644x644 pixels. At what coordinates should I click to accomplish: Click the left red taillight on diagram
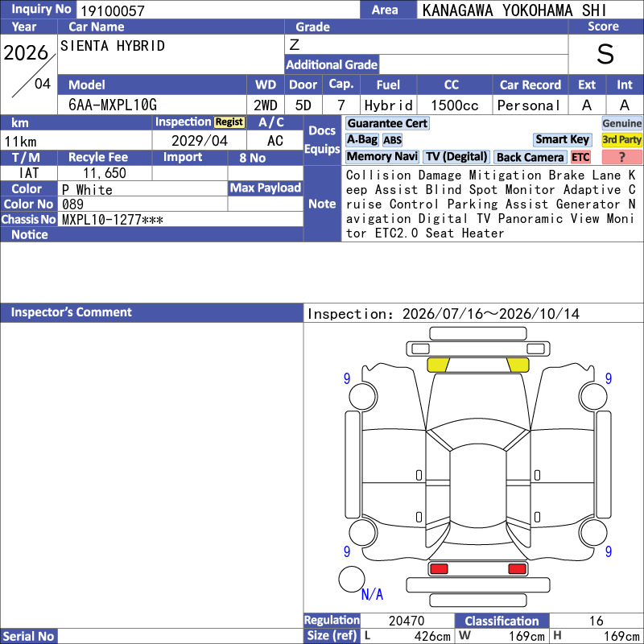(439, 569)
